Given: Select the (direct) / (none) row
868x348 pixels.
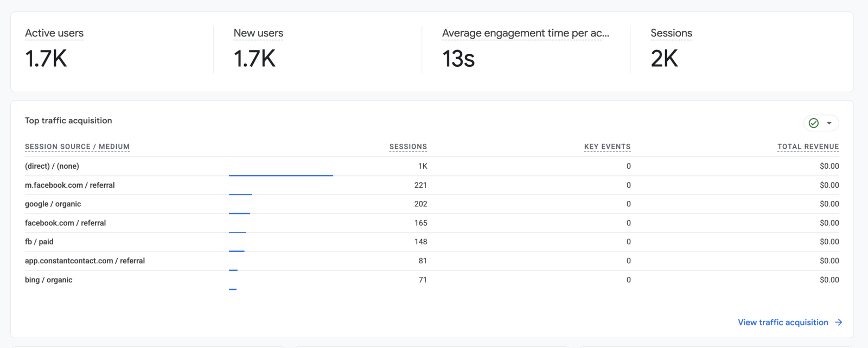Looking at the screenshot, I should [x=432, y=166].
